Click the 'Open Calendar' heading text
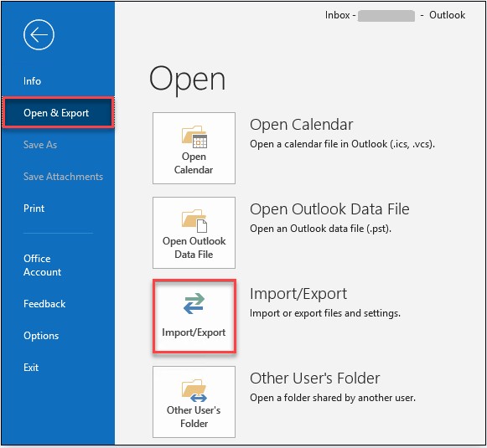Viewport: 487px width, 448px height. tap(301, 125)
